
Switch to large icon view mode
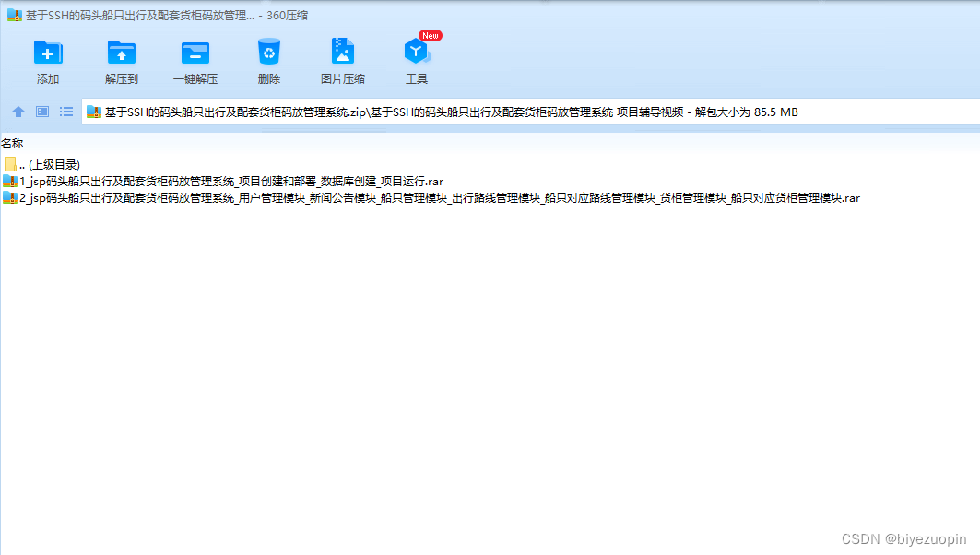41,112
